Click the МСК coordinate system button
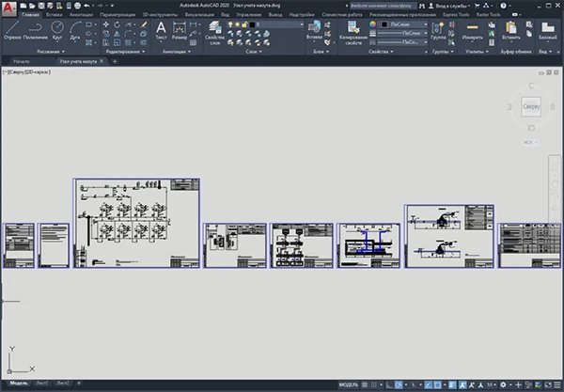 (530, 142)
